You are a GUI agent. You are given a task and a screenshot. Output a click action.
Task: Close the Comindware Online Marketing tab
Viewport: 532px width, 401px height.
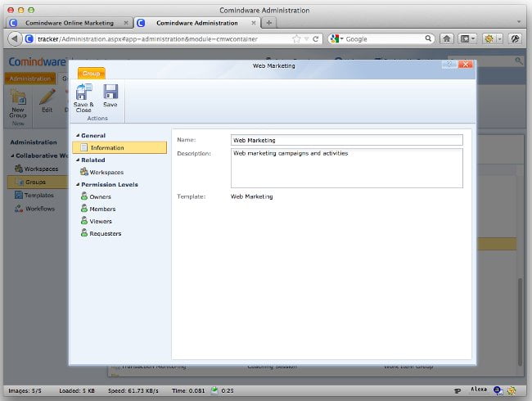pos(126,23)
